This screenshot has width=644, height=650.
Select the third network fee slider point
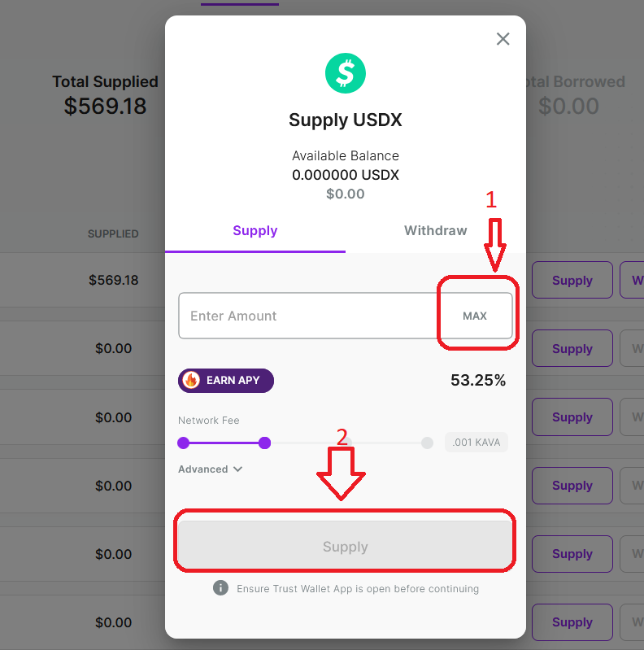point(347,443)
